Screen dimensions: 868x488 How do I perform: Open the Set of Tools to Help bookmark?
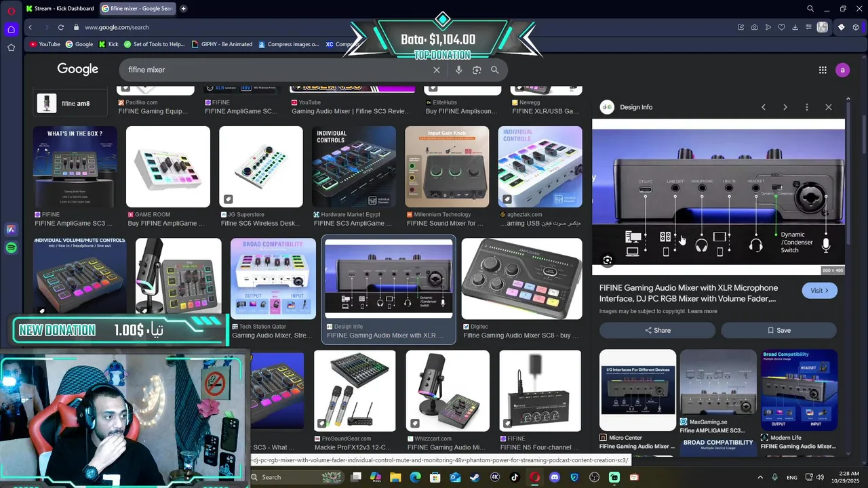coord(154,44)
